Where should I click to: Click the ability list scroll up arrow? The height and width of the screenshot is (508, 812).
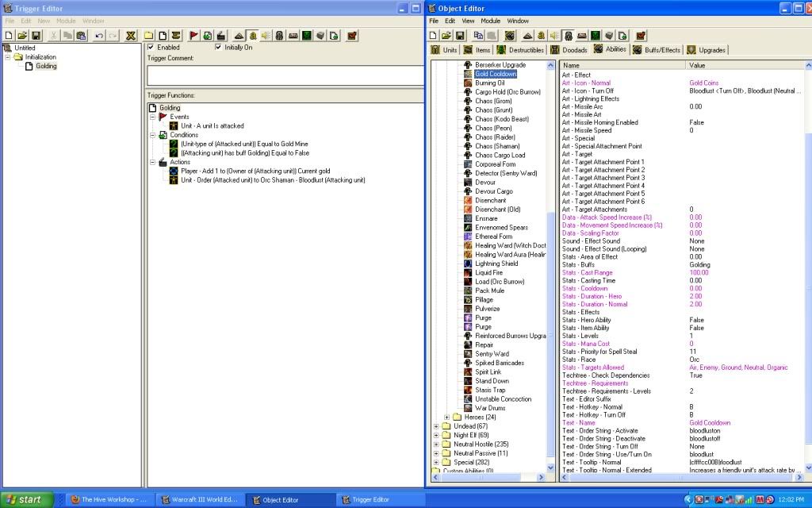click(x=550, y=65)
